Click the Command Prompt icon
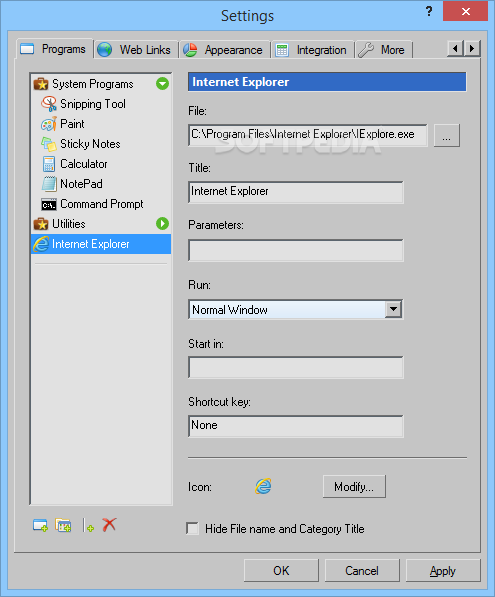Screen dimensions: 495x597 [49, 204]
